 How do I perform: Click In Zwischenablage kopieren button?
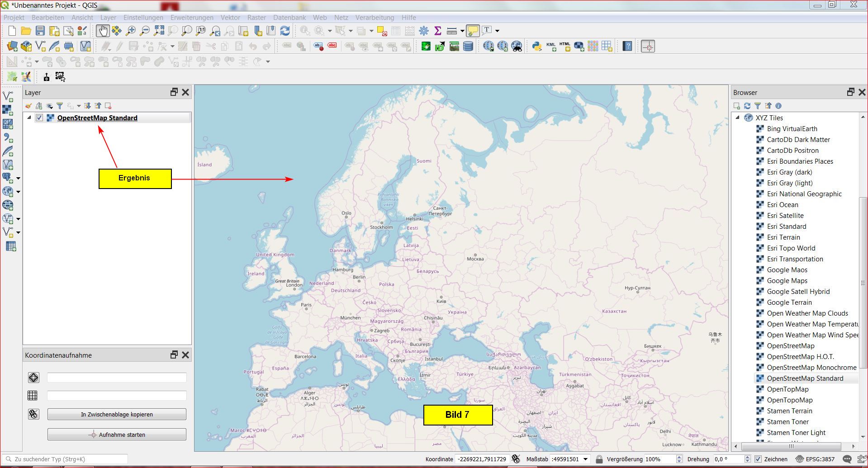coord(117,414)
